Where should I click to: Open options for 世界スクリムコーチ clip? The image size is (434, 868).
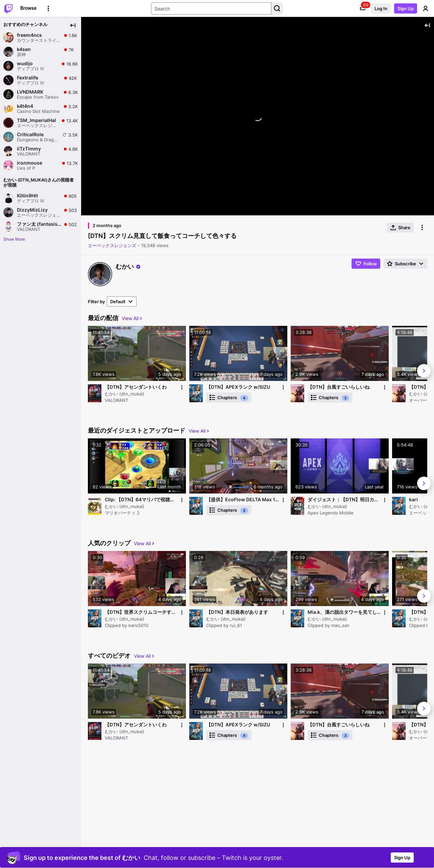[x=182, y=612]
